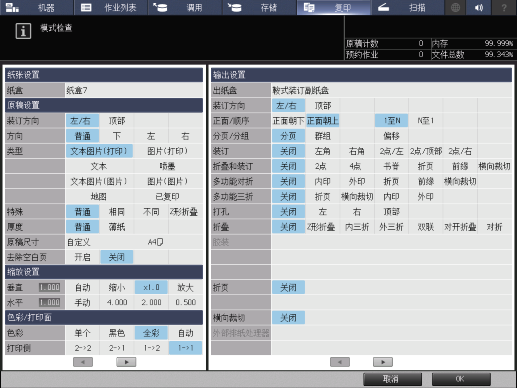Open help with question mark icon
The image size is (517, 388).
pyautogui.click(x=504, y=7)
